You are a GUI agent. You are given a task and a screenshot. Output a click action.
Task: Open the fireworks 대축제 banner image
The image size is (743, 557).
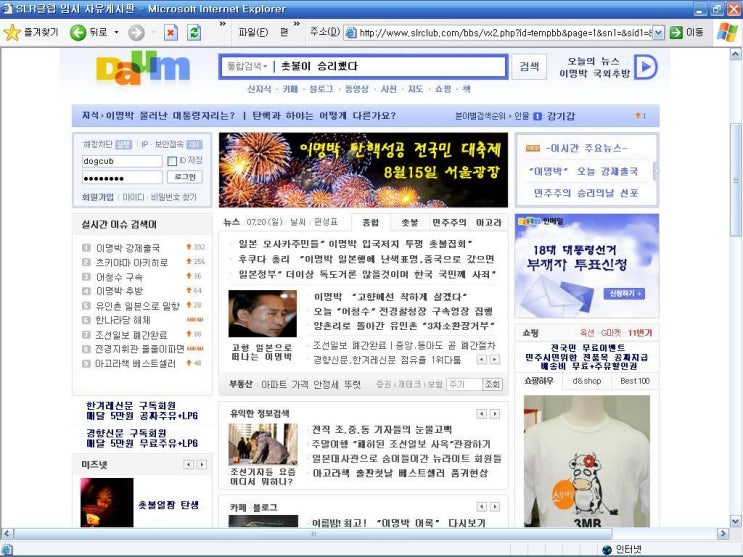(x=363, y=170)
